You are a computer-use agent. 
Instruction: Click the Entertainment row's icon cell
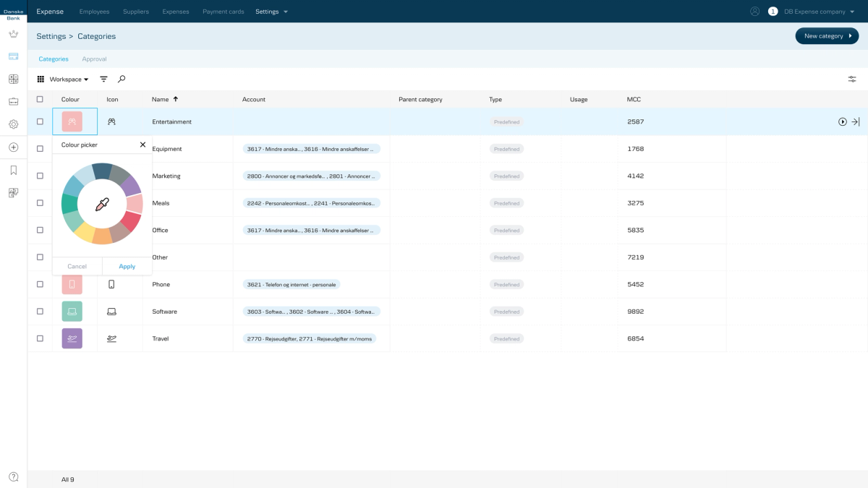click(x=111, y=122)
